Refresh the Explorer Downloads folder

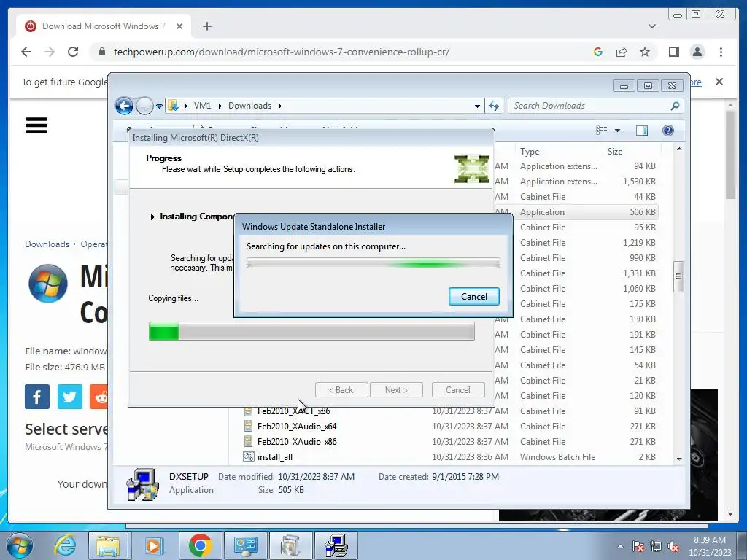click(494, 106)
